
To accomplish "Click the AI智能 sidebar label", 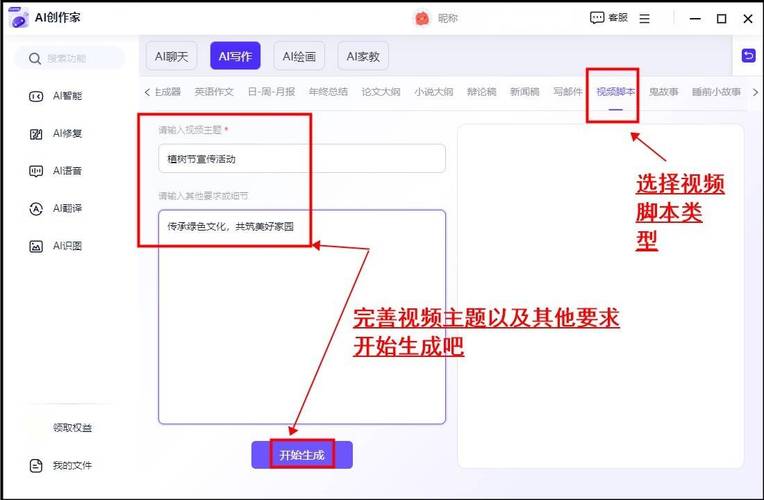I will pos(67,96).
